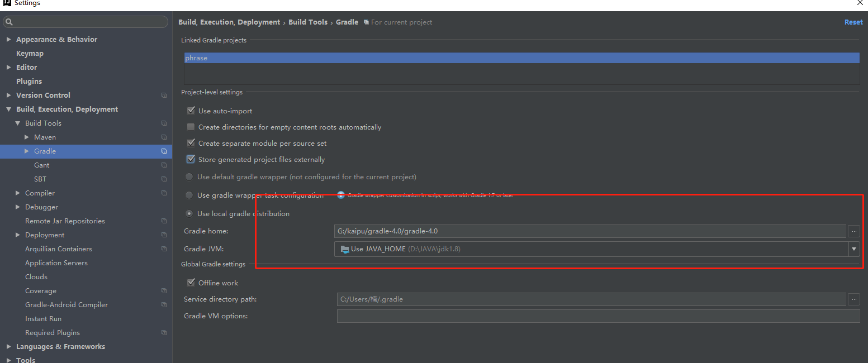This screenshot has height=363, width=868.
Task: Collapse Build, Execution, Deployment node arrow
Action: tap(8, 109)
